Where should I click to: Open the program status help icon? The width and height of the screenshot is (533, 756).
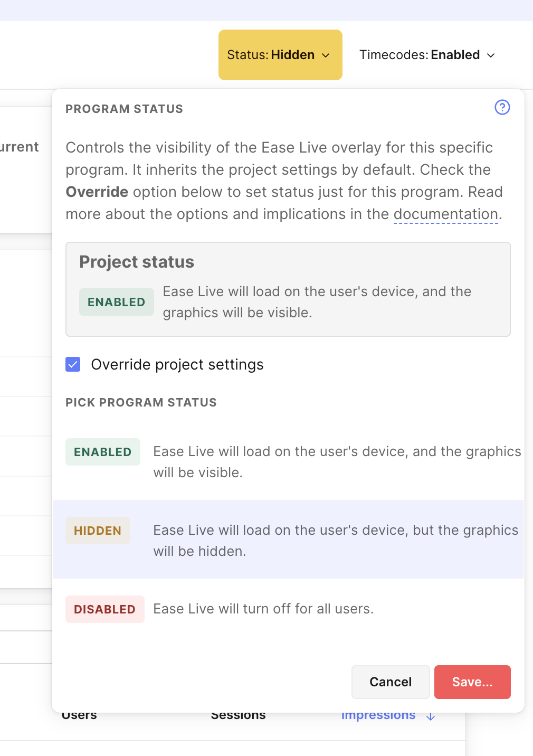coord(502,107)
